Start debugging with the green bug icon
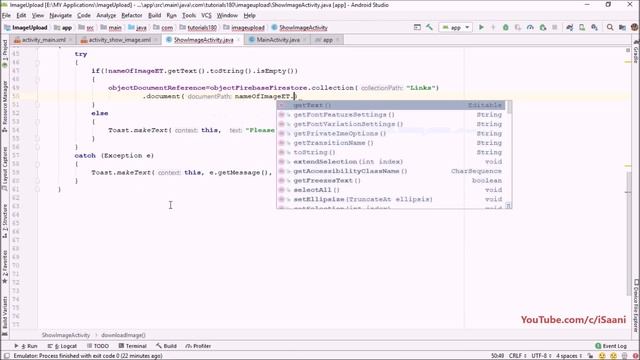 505,27
